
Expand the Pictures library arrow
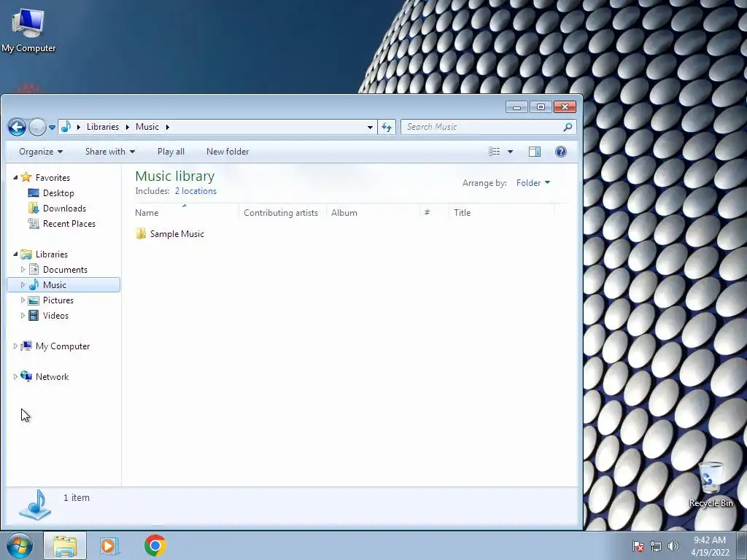pos(23,300)
